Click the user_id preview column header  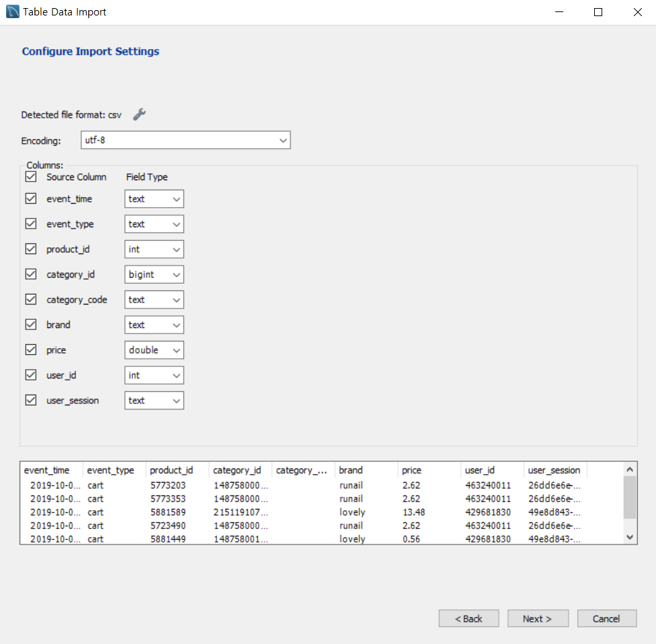(x=493, y=470)
